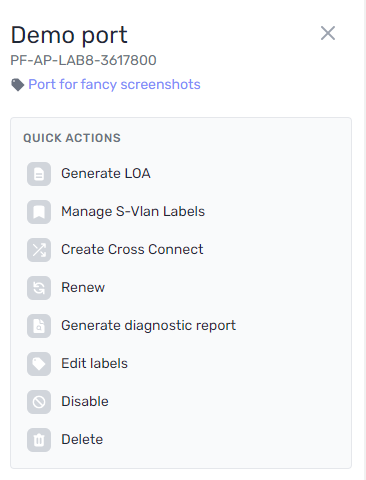Viewport: 366px width, 480px height.
Task: Choose the Renew quick action
Action: coord(83,287)
